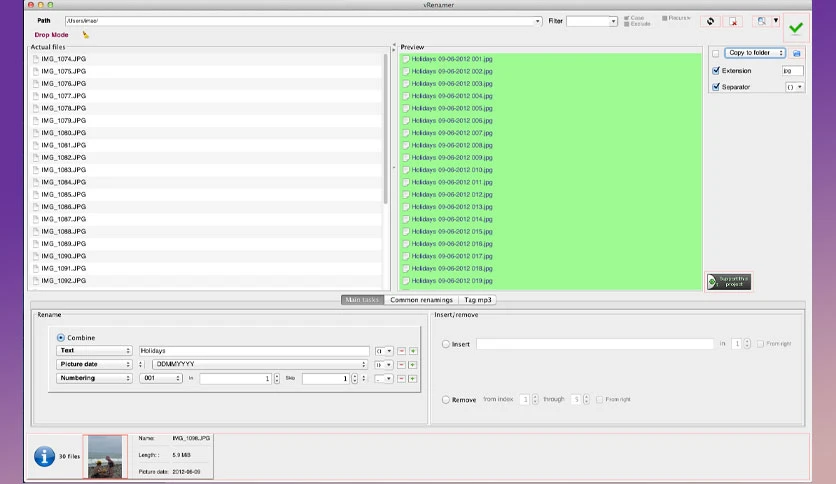The width and height of the screenshot is (836, 484).
Task: Uncheck the Extension checkbox
Action: pos(716,70)
